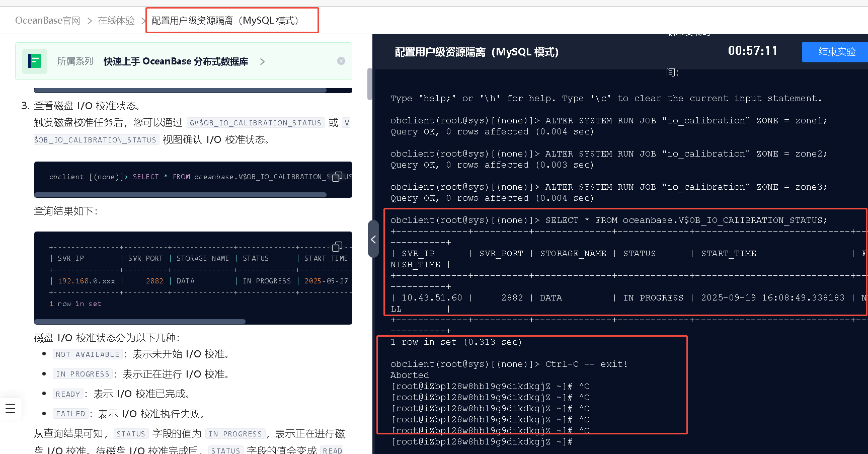The height and width of the screenshot is (454, 868).
Task: Go to OceanBase官网 in the breadcrumb
Action: (48, 21)
